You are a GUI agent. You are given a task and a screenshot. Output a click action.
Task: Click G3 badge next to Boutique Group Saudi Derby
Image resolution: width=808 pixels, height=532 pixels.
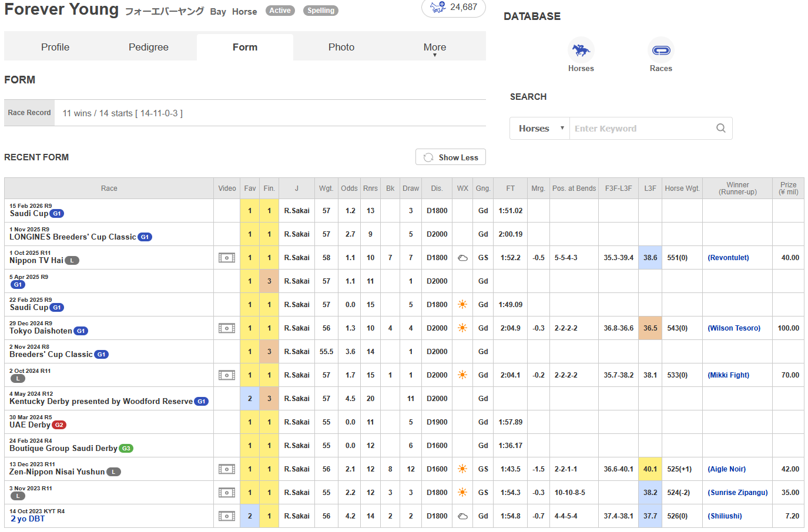(x=126, y=449)
